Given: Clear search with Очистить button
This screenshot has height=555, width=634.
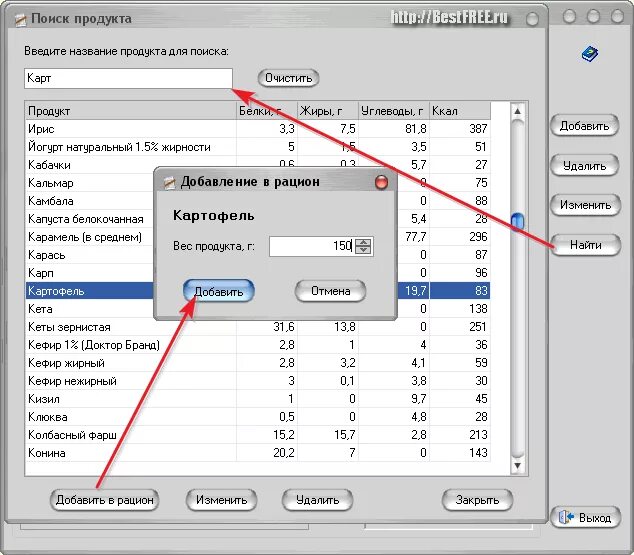Looking at the screenshot, I should click(288, 78).
